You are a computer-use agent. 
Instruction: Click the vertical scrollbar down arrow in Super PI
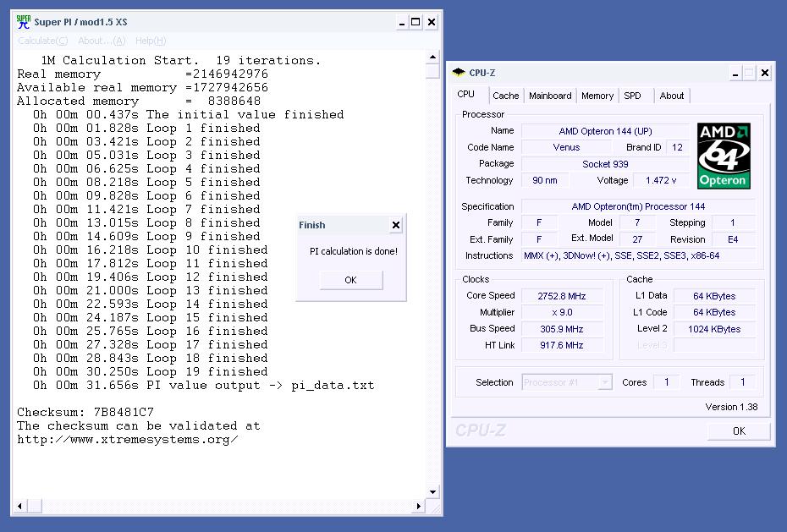[432, 492]
